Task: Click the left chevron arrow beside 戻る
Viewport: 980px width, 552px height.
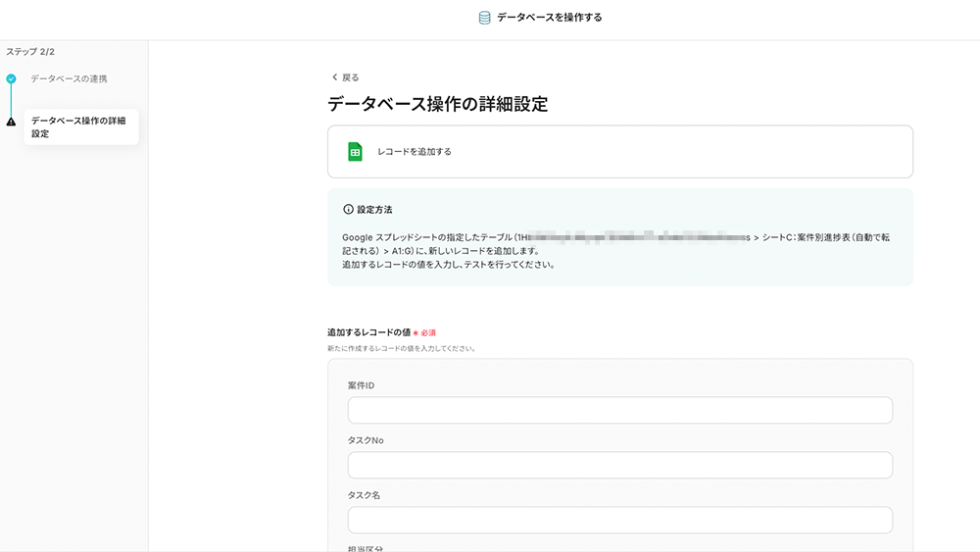Action: point(334,77)
